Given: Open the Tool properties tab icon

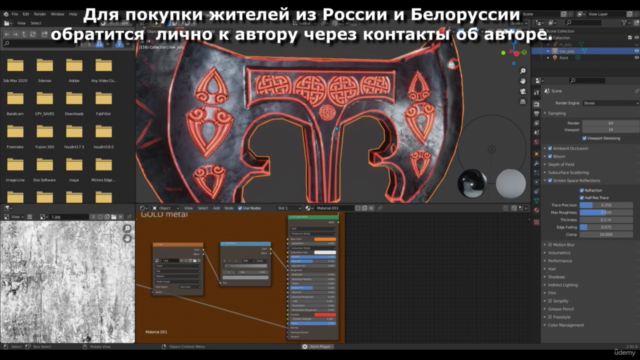Looking at the screenshot, I should [x=536, y=93].
